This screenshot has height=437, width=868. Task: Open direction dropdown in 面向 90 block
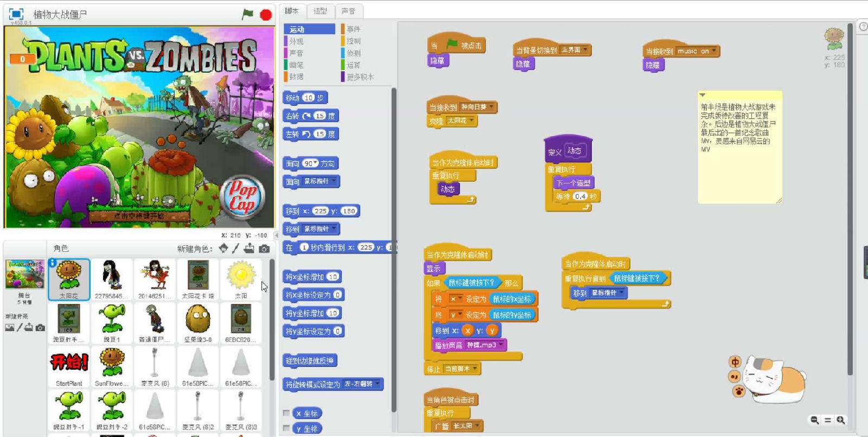point(315,163)
